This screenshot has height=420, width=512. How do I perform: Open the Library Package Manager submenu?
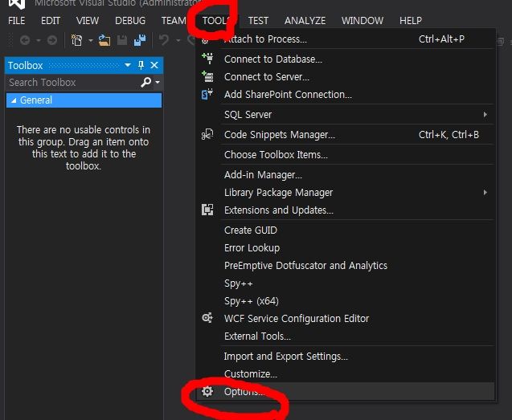tap(346, 193)
